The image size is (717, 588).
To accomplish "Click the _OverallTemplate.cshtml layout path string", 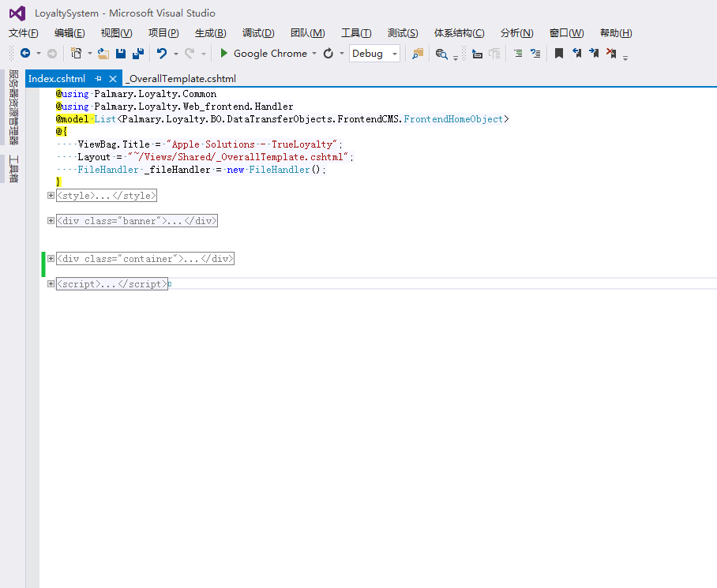I will tap(238, 157).
